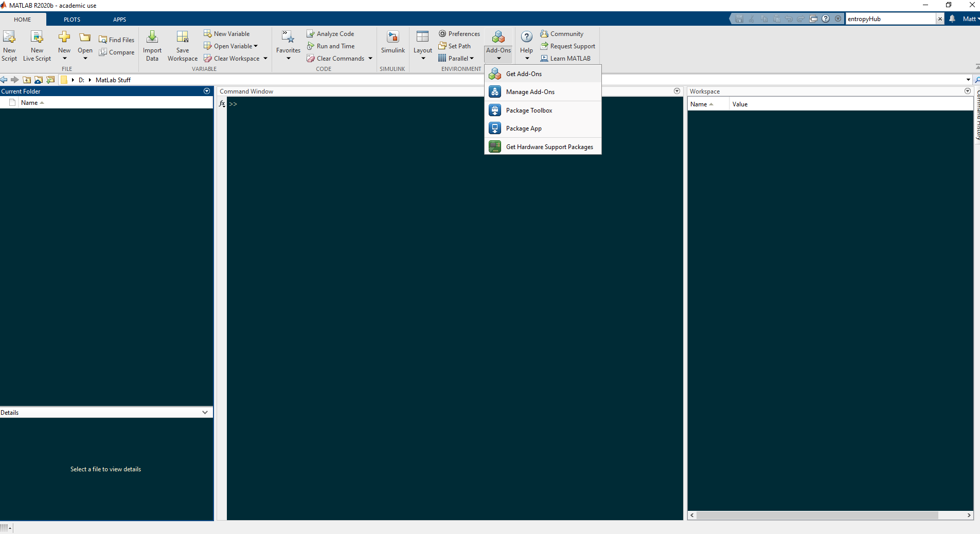Open Current Folder panel actions menu
The height and width of the screenshot is (534, 980).
point(207,91)
